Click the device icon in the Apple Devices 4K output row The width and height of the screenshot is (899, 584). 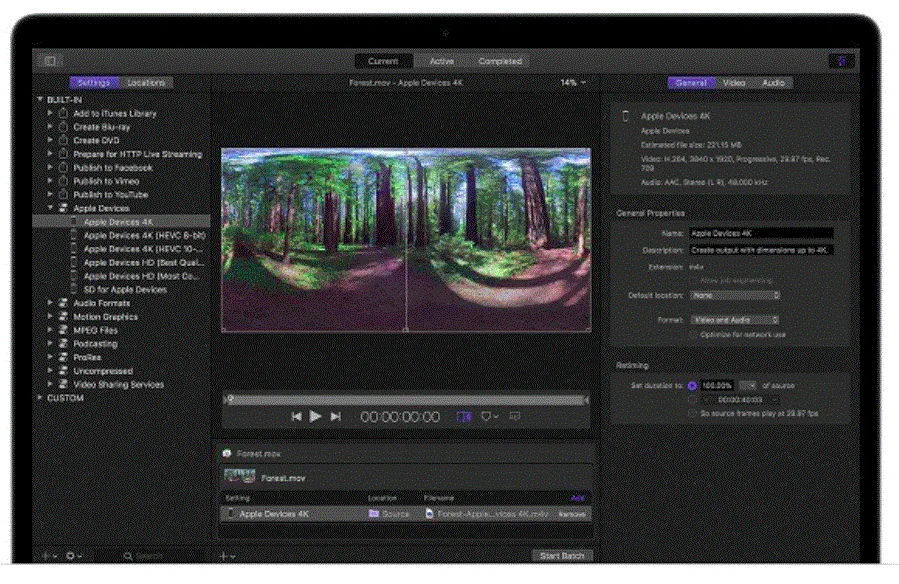click(x=230, y=514)
